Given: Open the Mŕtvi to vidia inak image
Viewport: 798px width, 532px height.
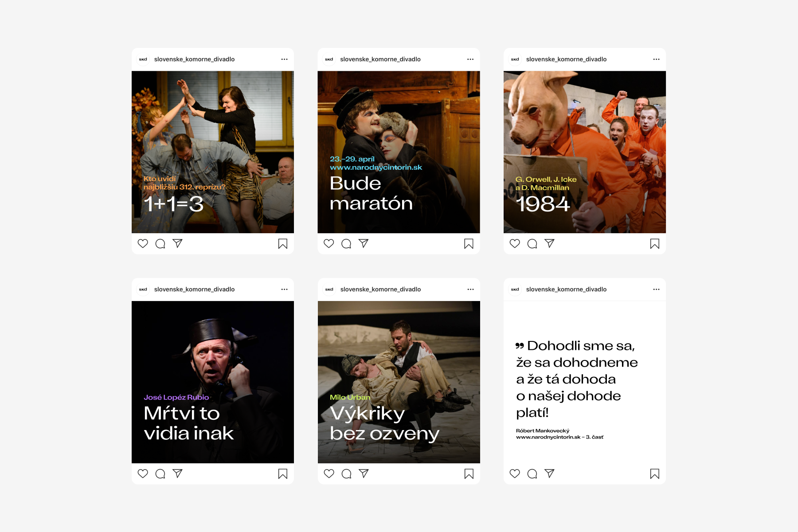Looking at the screenshot, I should click(213, 355).
